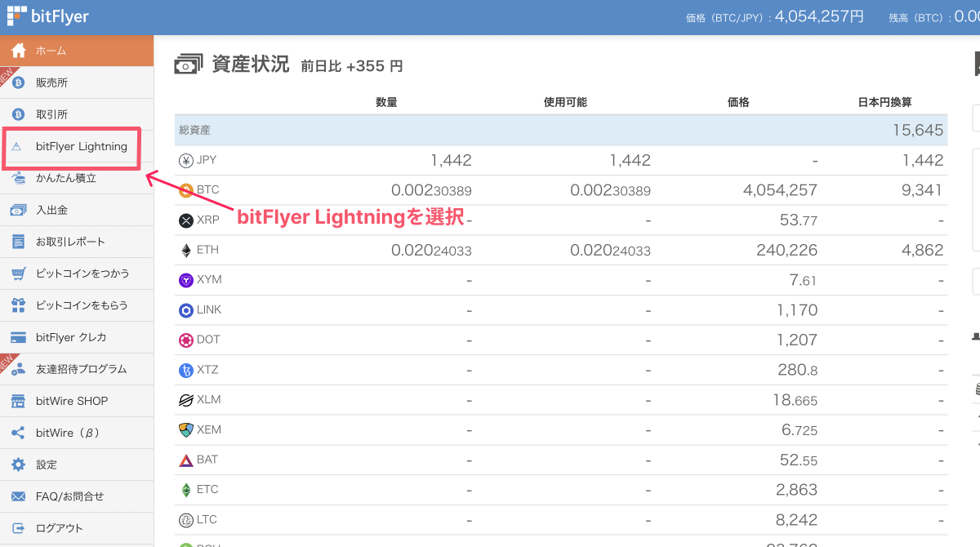
Task: Open かんたん積立 menu item
Action: (x=77, y=178)
